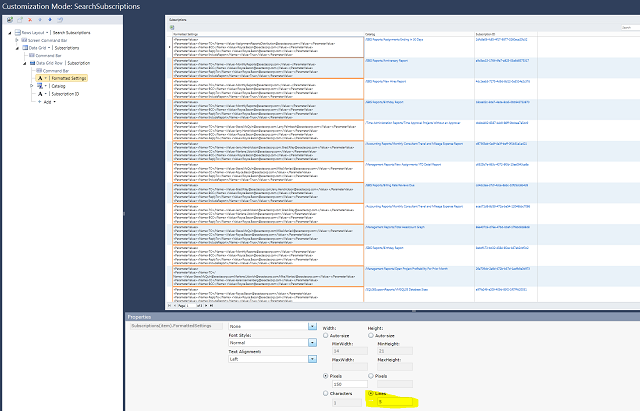Screen dimensions: 640x411
Task: Open the Billing Rate Reviews Due link
Action: (390, 185)
